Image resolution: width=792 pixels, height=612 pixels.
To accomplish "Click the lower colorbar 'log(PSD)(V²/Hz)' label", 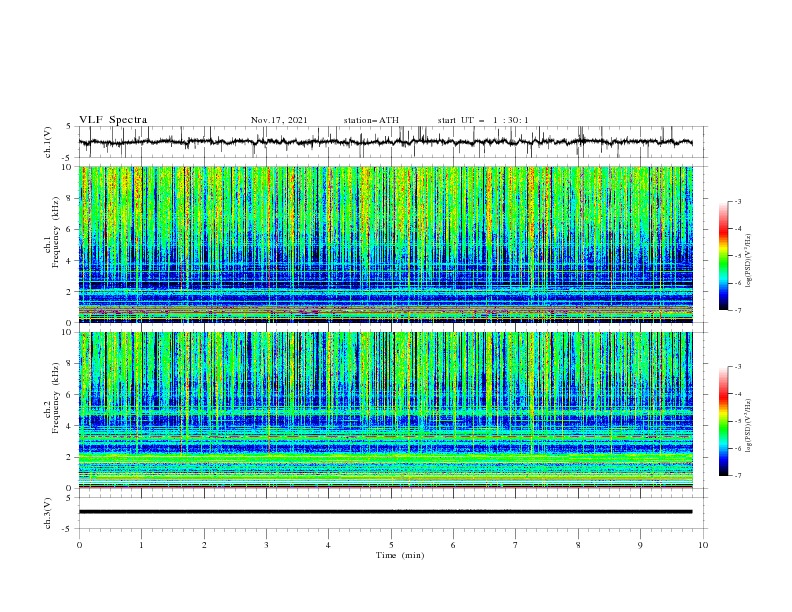I will pyautogui.click(x=748, y=426).
